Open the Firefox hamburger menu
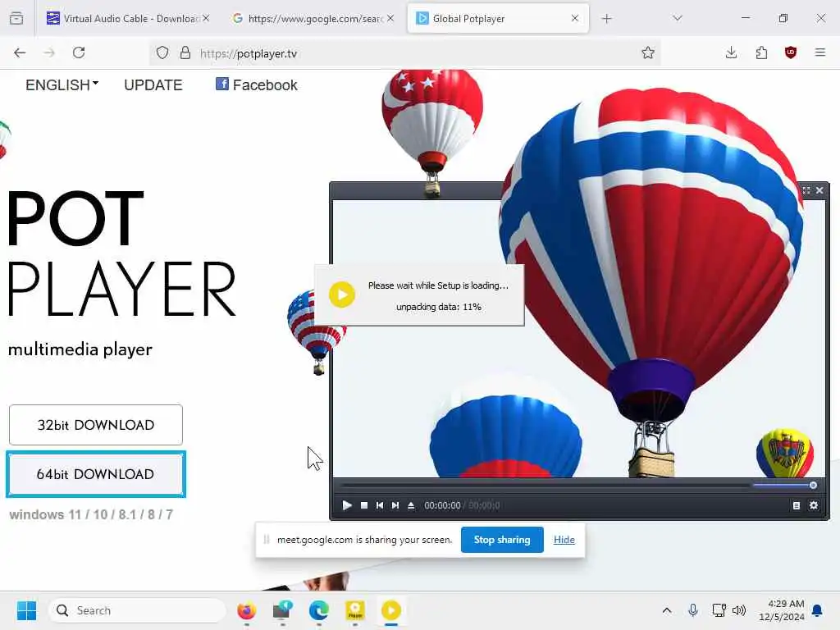The image size is (840, 630). tap(820, 52)
